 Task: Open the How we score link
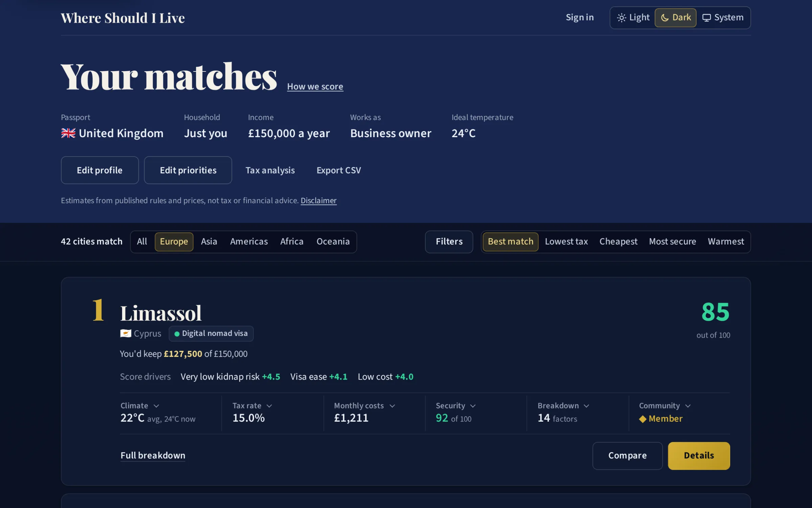315,87
